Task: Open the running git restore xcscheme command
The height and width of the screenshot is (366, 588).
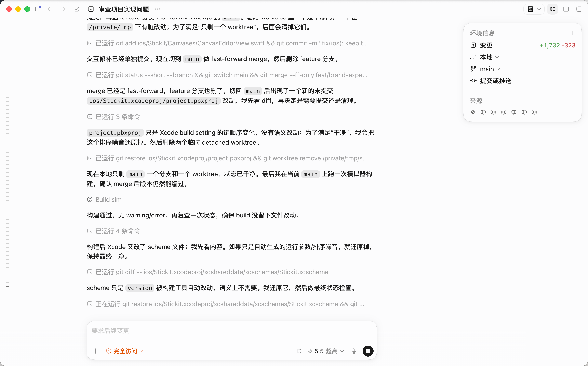Action: point(226,304)
